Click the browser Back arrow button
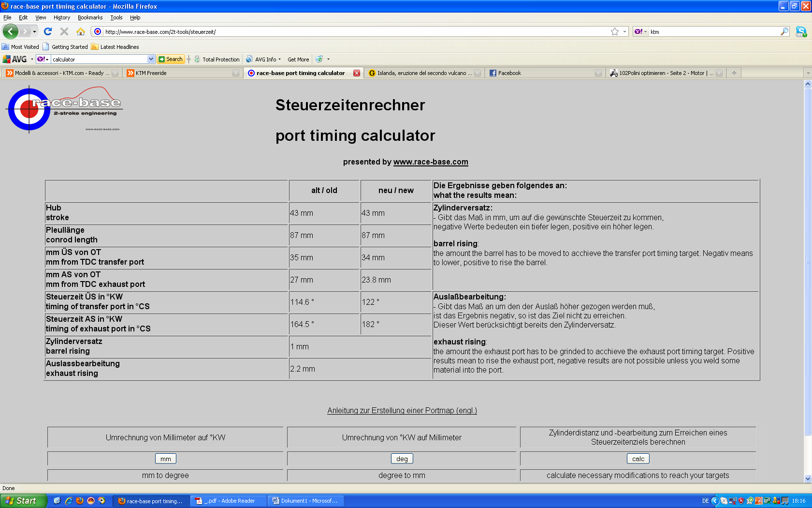Screen dimensions: 812x508 tap(10, 31)
